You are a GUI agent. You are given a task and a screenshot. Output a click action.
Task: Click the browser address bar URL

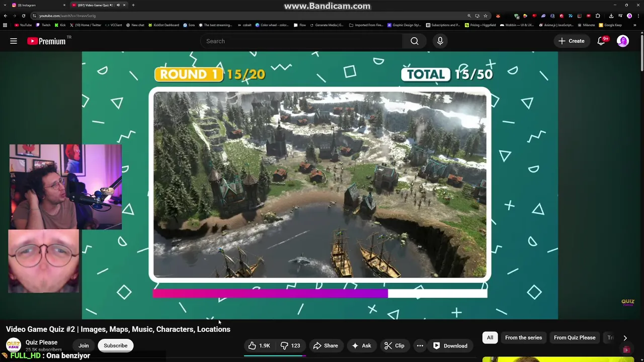67,16
